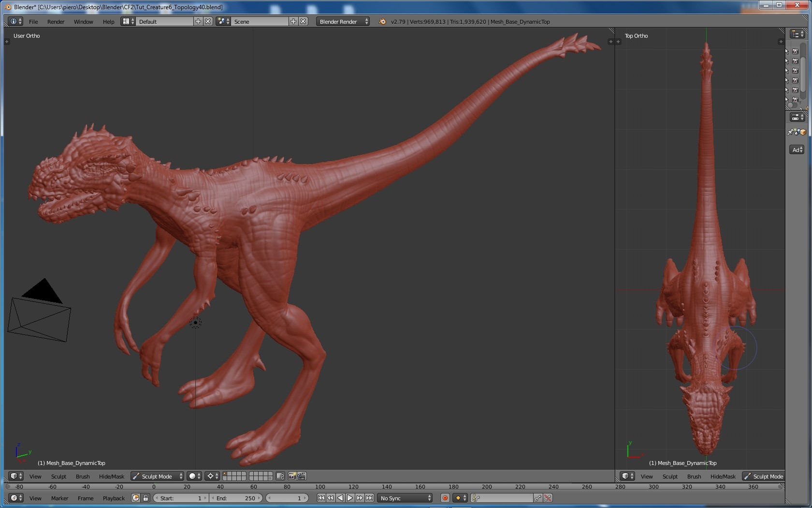Open the Help menu
The width and height of the screenshot is (812, 508).
(109, 22)
